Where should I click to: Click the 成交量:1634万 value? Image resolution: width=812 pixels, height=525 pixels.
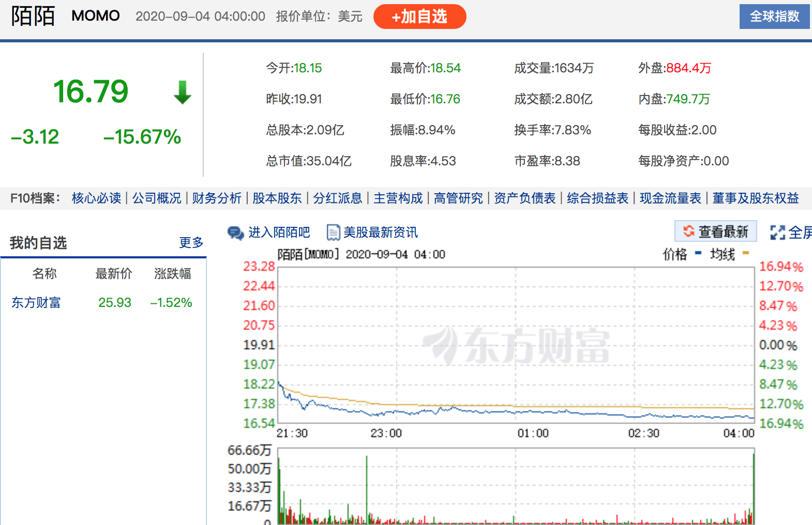[x=554, y=68]
